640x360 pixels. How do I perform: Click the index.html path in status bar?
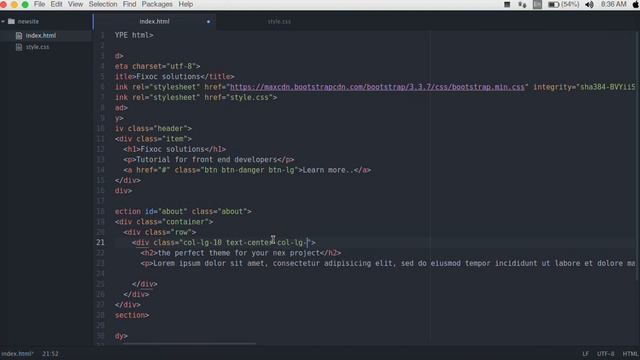pos(17,354)
